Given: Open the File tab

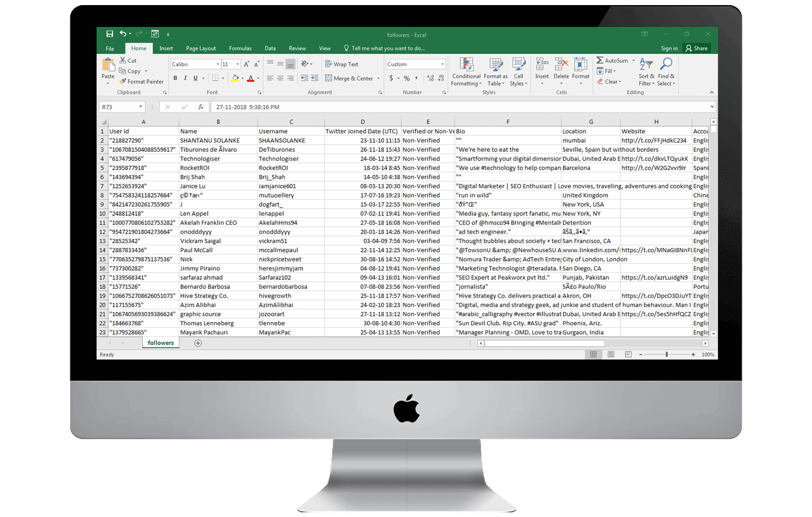Looking at the screenshot, I should point(110,49).
